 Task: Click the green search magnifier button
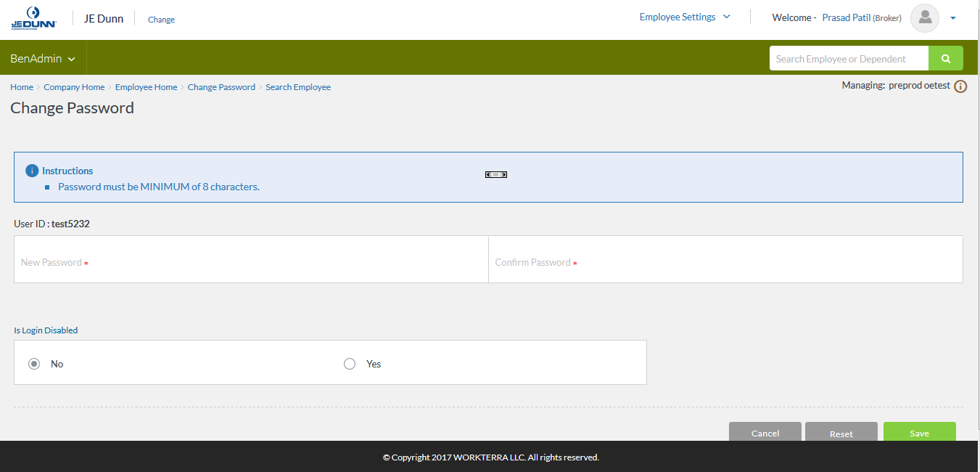pos(945,59)
